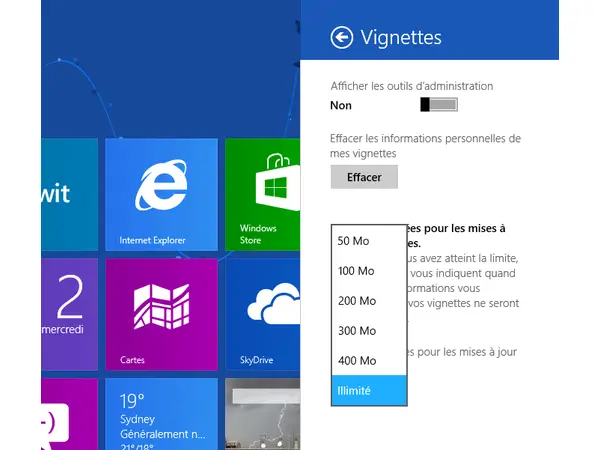Open the Cartes maps tile
This screenshot has height=450, width=600.
point(161,315)
